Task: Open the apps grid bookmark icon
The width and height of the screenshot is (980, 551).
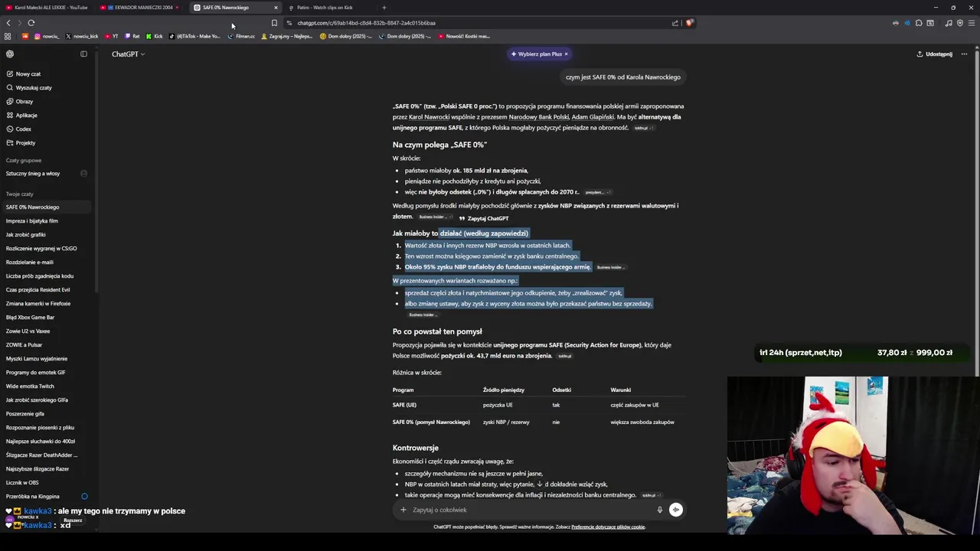Action: 8,36
